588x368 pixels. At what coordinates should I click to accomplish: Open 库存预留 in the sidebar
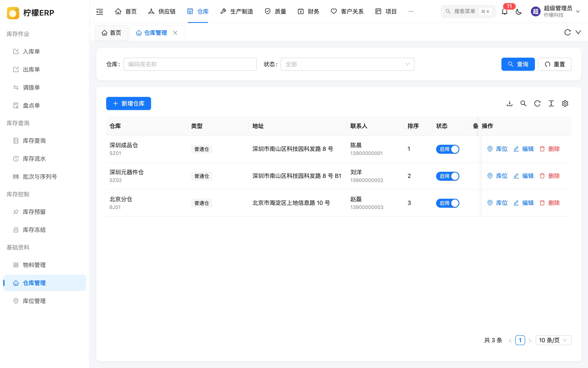pyautogui.click(x=45, y=212)
